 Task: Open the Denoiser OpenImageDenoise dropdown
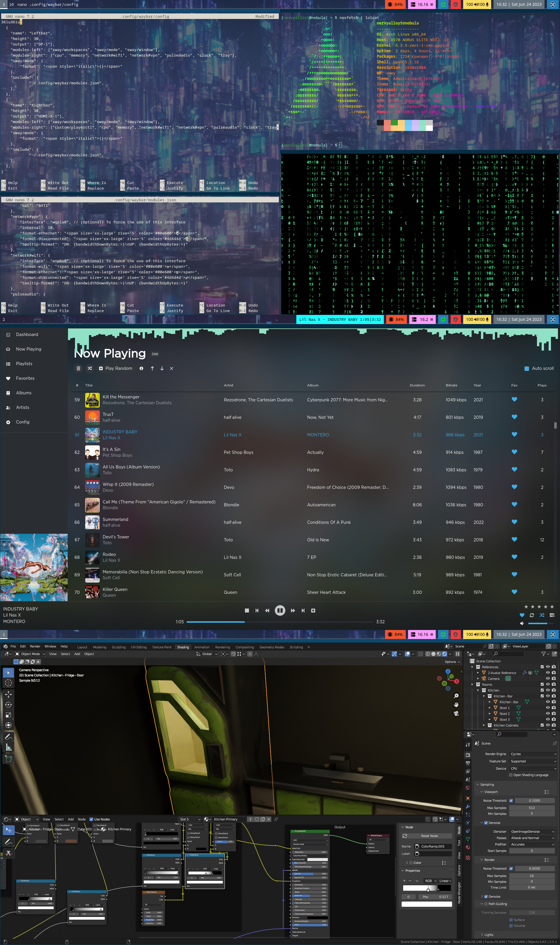point(532,832)
